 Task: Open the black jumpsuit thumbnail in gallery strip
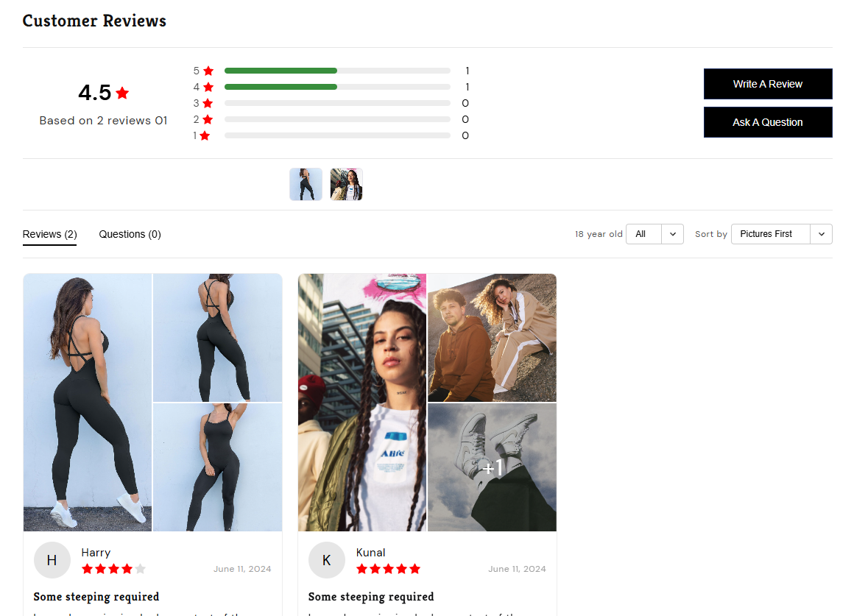[306, 184]
